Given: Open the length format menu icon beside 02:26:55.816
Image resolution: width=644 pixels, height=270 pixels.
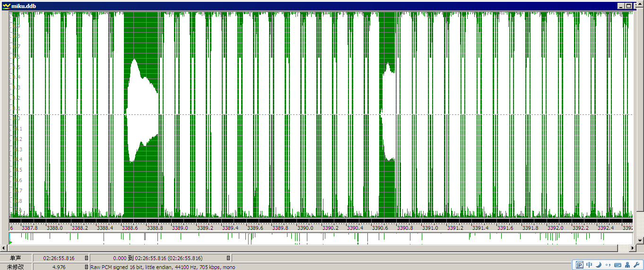Looking at the screenshot, I should pos(87,258).
